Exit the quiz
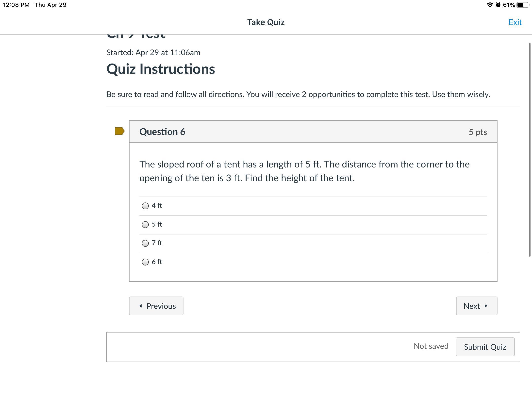 coord(515,22)
